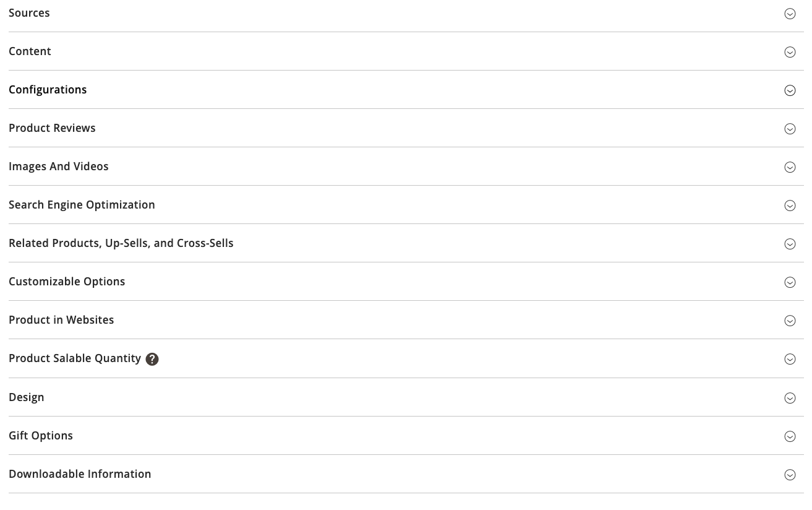
Task: Open the Related Products, Up-Sells, and Cross-Sells title
Action: 121,243
